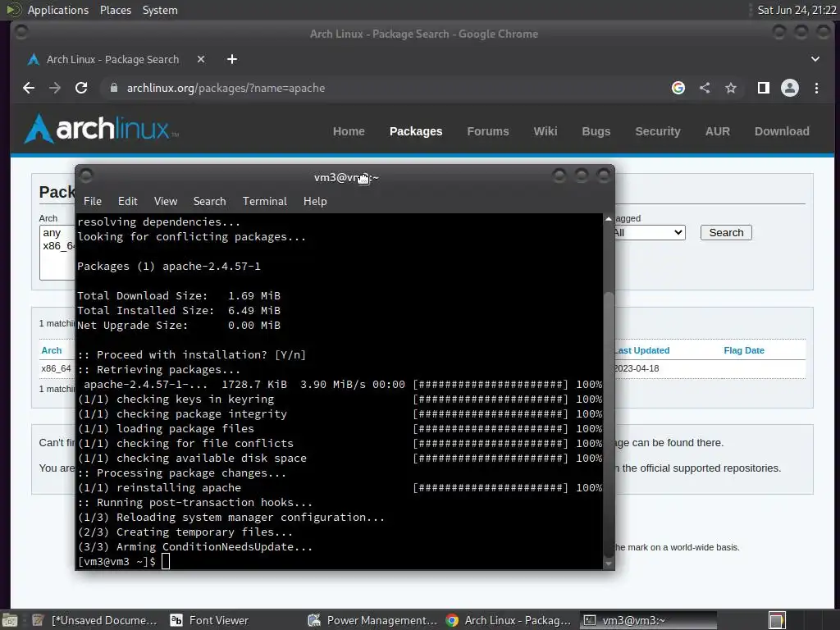Screen dimensions: 840x630
Task: Open the Places menu in the top panel
Action: pyautogui.click(x=115, y=10)
